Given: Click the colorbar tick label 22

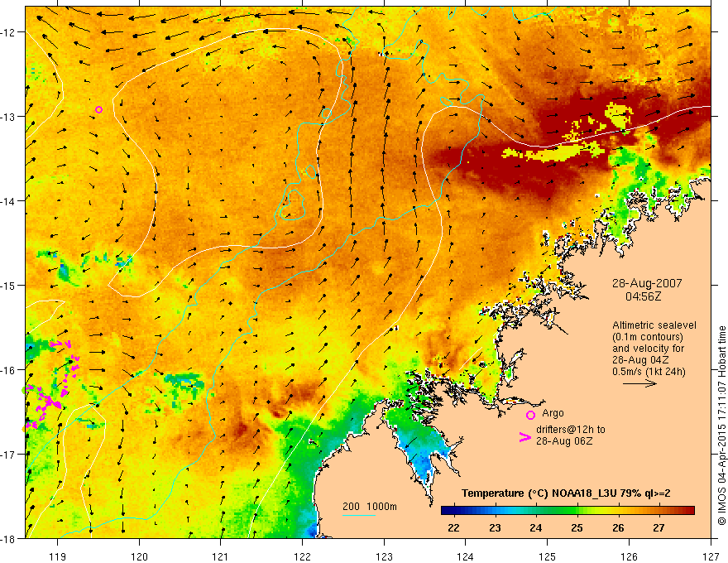Looking at the screenshot, I should [453, 527].
